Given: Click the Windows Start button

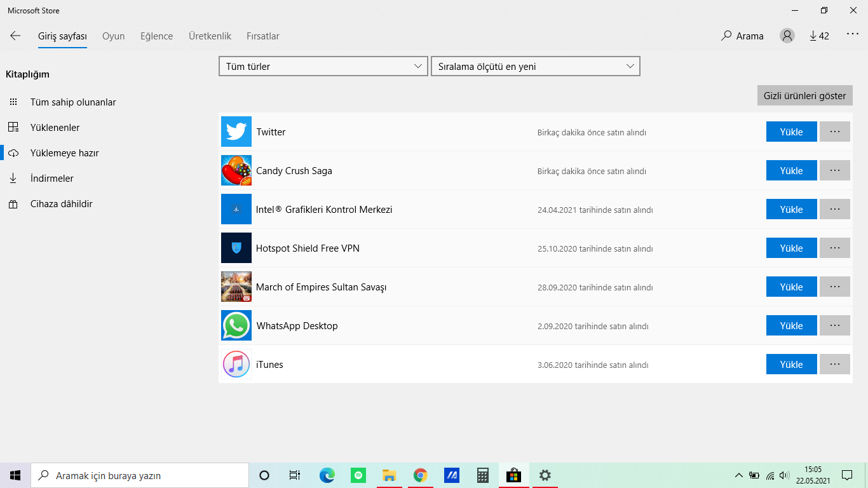Looking at the screenshot, I should (15, 475).
